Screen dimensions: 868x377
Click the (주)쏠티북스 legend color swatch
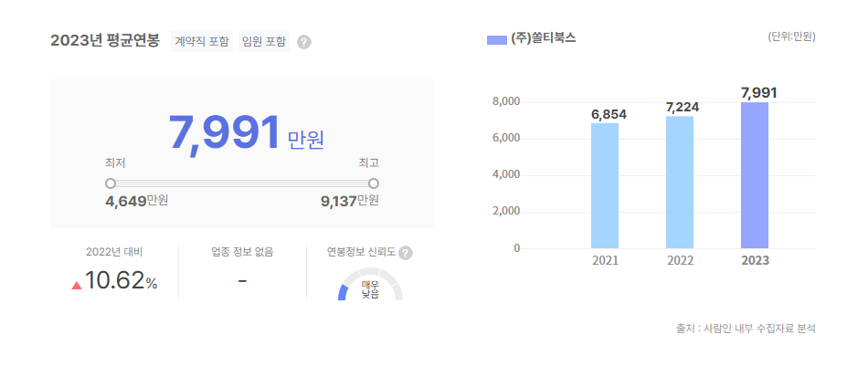coord(496,40)
